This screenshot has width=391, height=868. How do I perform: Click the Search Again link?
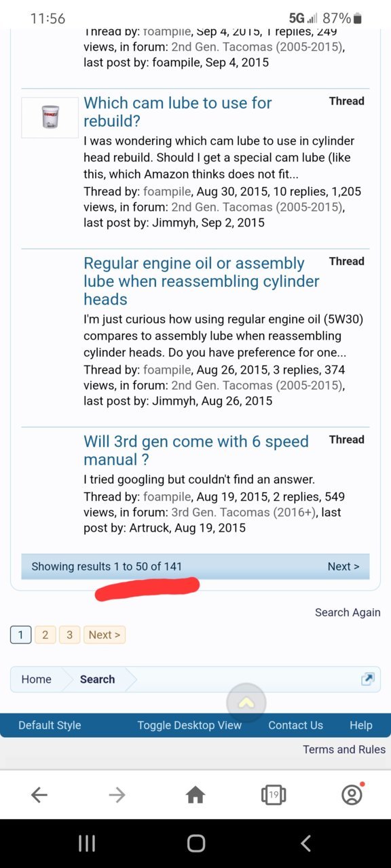point(348,612)
